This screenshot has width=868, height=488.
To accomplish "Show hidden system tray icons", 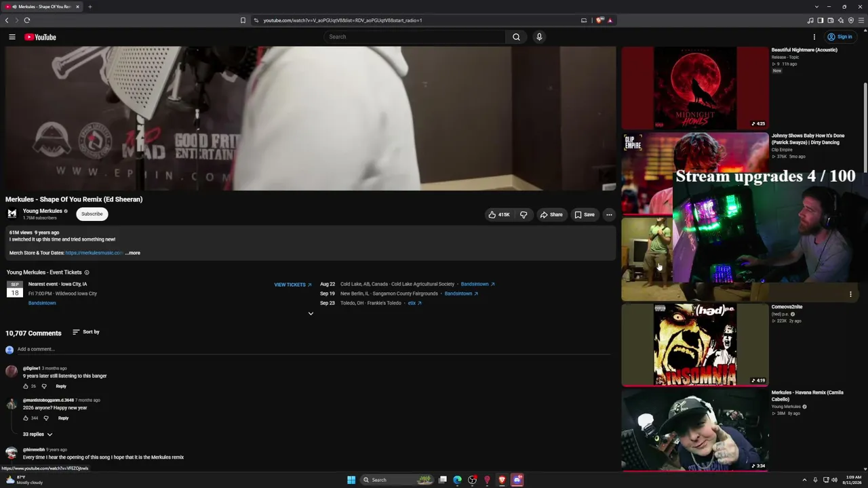I will click(x=804, y=480).
